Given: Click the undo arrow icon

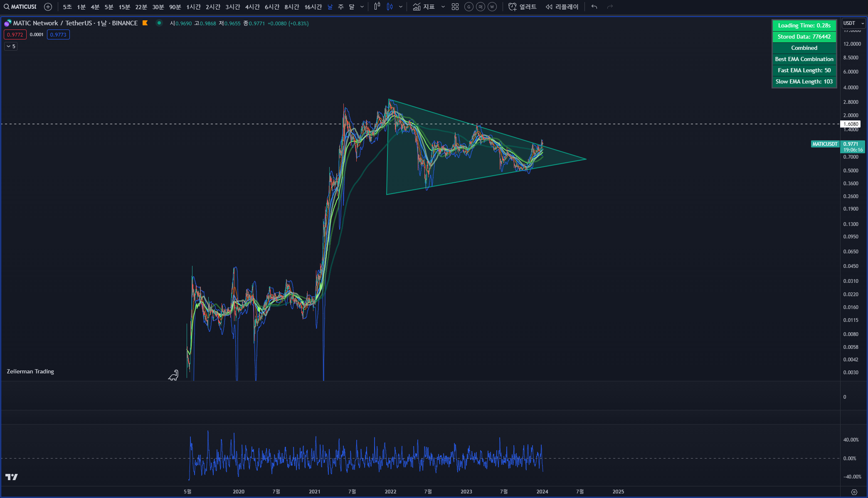Looking at the screenshot, I should pyautogui.click(x=594, y=7).
